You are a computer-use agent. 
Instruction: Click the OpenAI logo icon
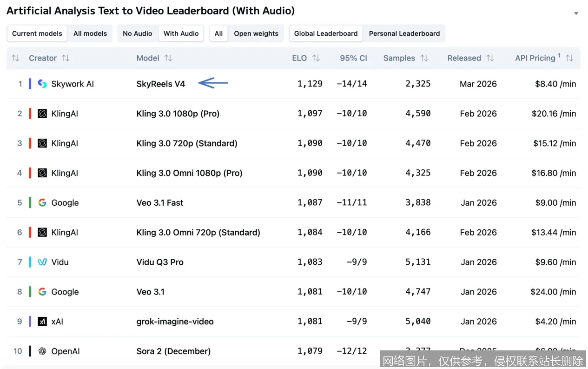(x=42, y=351)
